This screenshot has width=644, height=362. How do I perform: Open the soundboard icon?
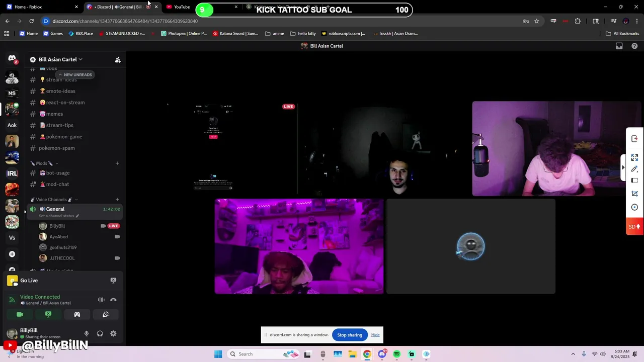coord(106,314)
